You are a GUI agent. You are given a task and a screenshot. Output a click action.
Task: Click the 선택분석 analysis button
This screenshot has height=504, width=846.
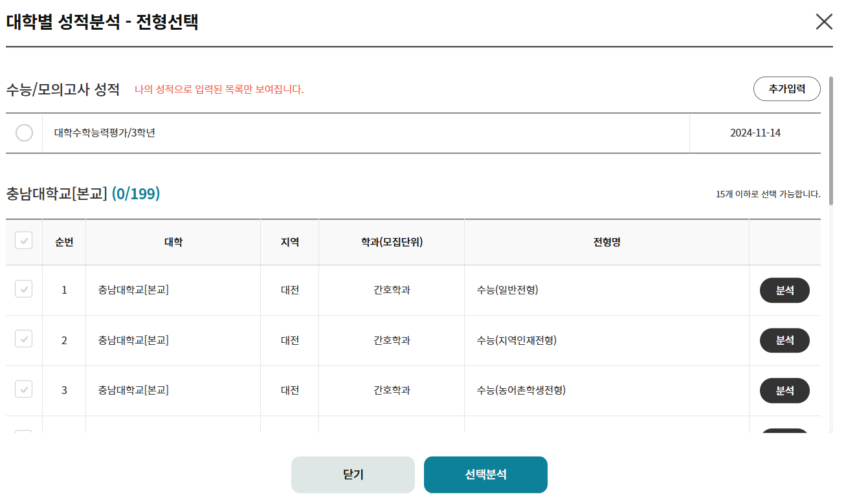[485, 474]
